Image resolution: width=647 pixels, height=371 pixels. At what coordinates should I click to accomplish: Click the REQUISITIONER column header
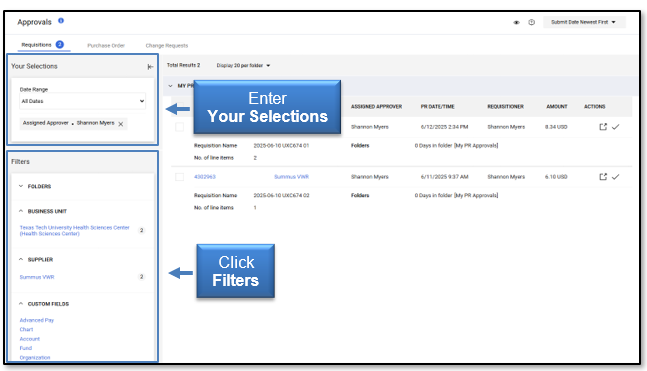505,106
